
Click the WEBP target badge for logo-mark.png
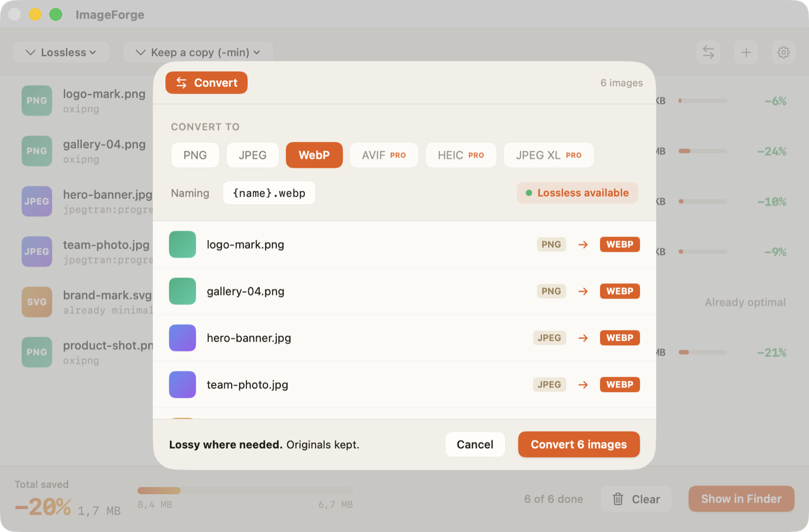[x=620, y=244]
